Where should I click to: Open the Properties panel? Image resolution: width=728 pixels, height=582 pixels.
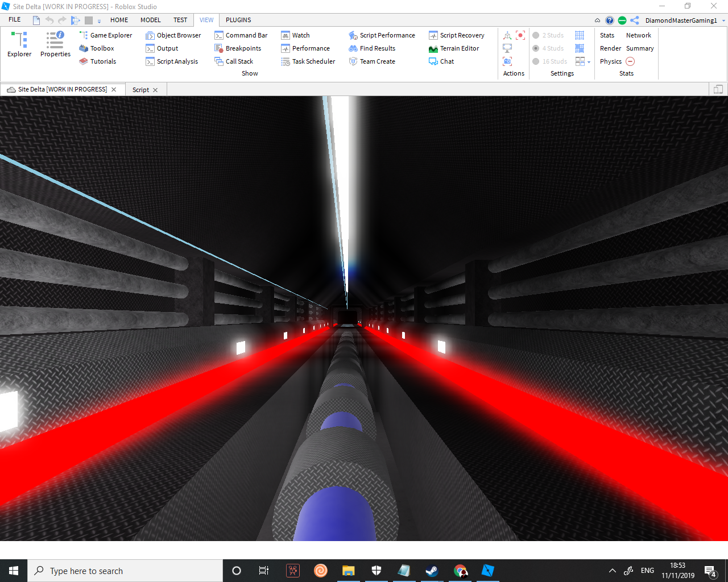55,43
